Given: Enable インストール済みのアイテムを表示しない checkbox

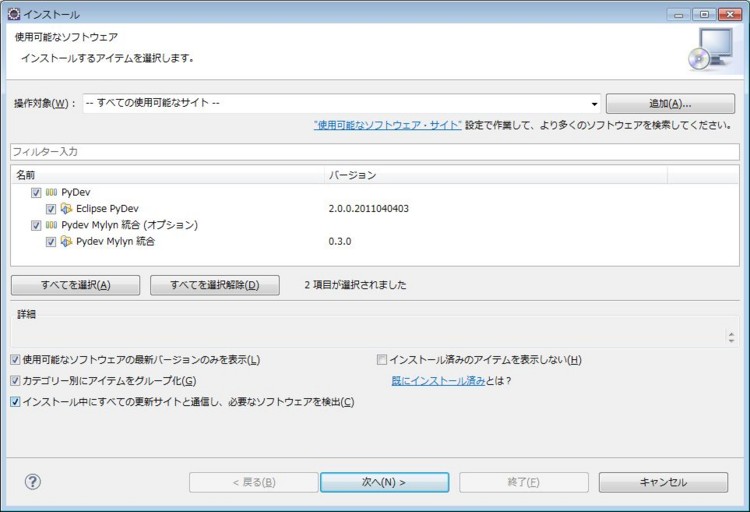Looking at the screenshot, I should (381, 359).
